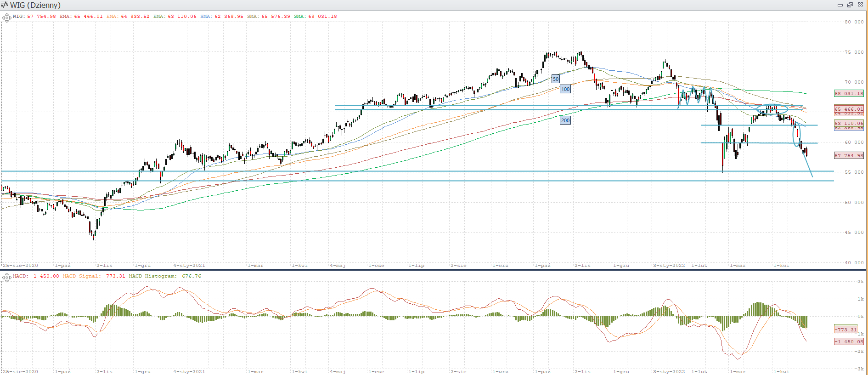Click the pan control icon on WIG price panel
Screen dimensions: 868x375
pos(6,18)
